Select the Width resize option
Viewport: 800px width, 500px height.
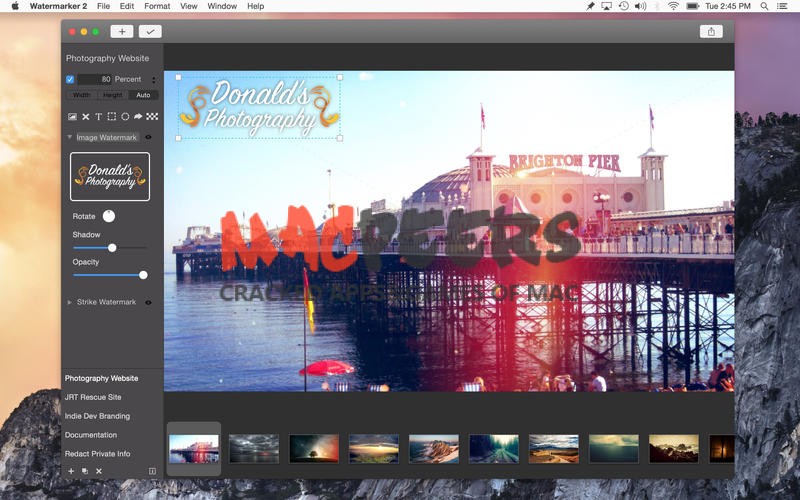point(82,95)
